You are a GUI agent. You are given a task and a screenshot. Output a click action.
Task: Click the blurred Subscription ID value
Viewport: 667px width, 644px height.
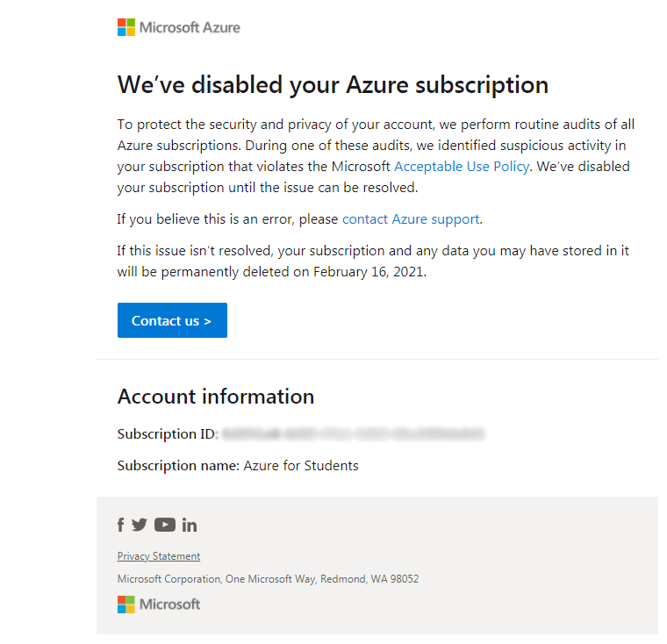coord(354,434)
